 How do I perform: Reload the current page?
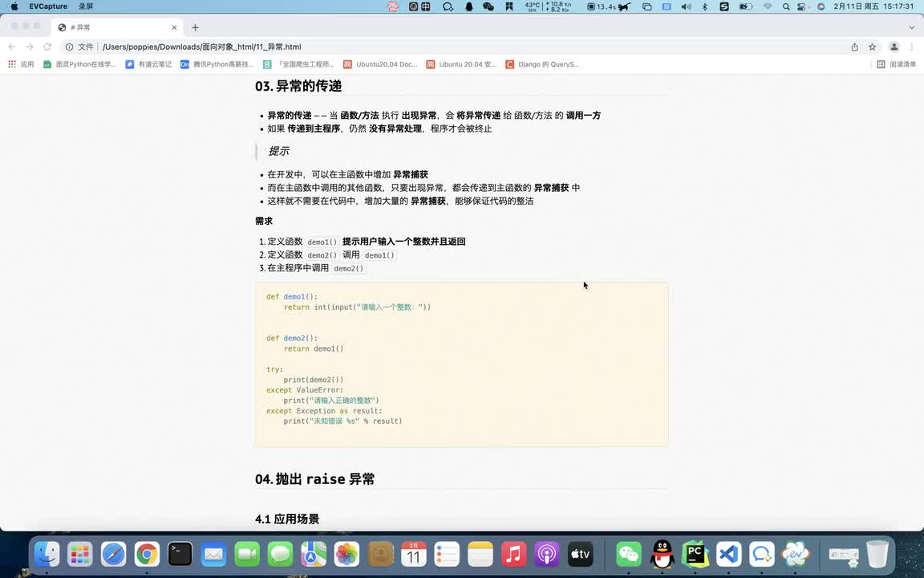click(47, 47)
